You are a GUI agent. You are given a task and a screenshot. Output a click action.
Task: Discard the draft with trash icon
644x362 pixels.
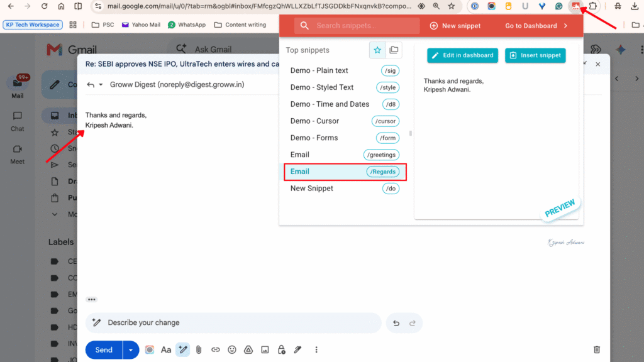597,349
